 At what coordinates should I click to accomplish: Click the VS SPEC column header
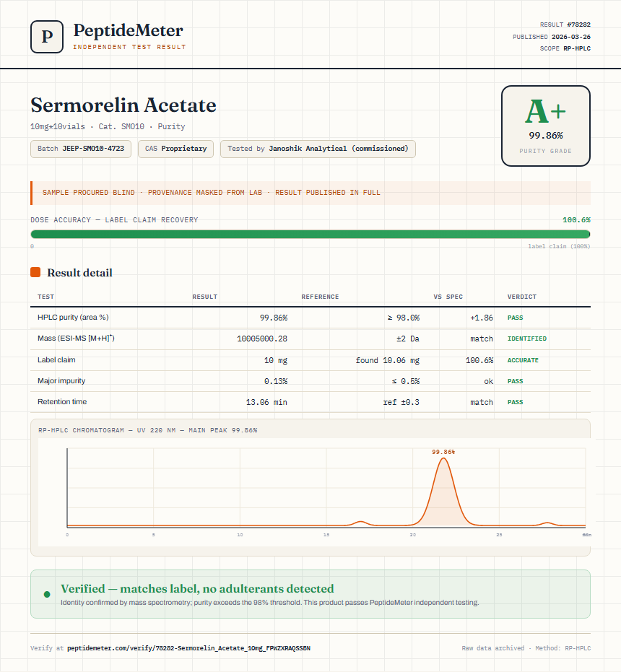pyautogui.click(x=448, y=297)
